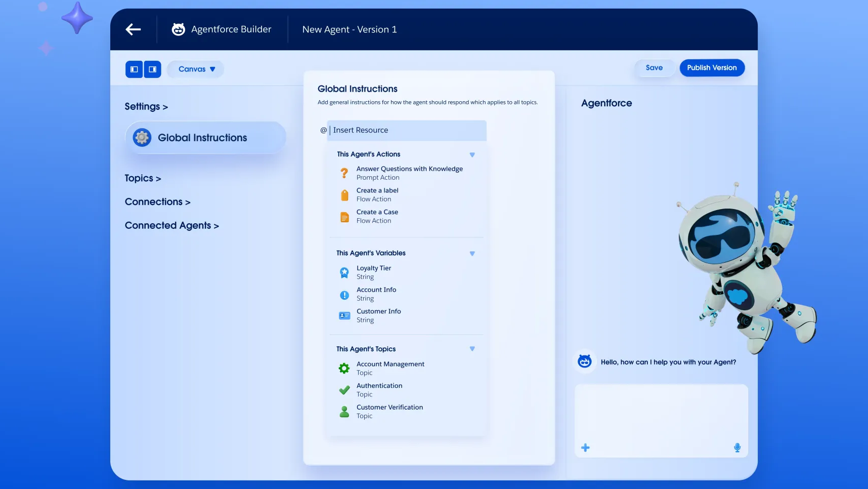Select Customer Info variable
Image resolution: width=868 pixels, height=489 pixels.
tap(378, 316)
